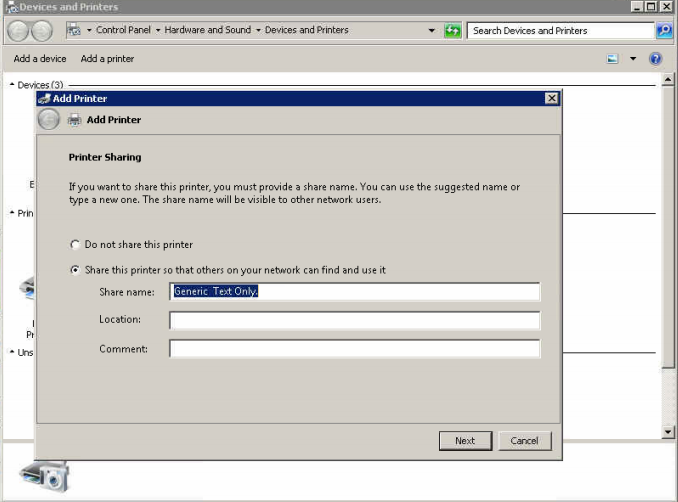Close the Add Printer dialog
The image size is (678, 502).
click(551, 99)
